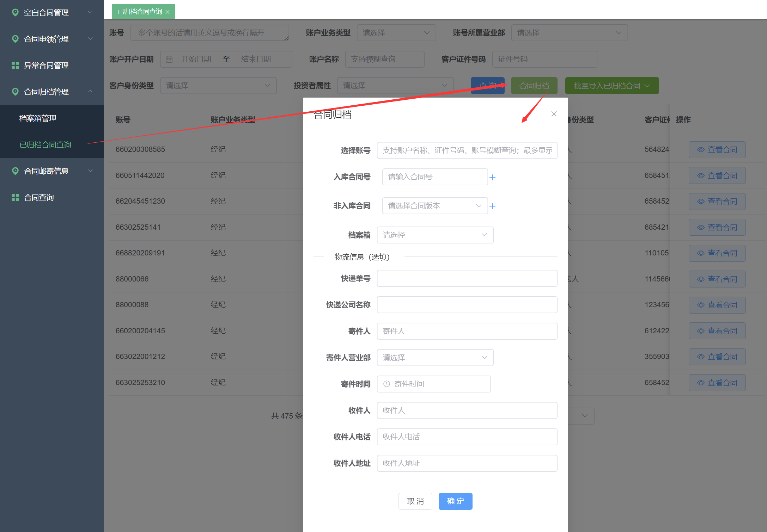Add another 入库合同号 with plus icon
Screen dimensions: 767x532
click(x=493, y=177)
